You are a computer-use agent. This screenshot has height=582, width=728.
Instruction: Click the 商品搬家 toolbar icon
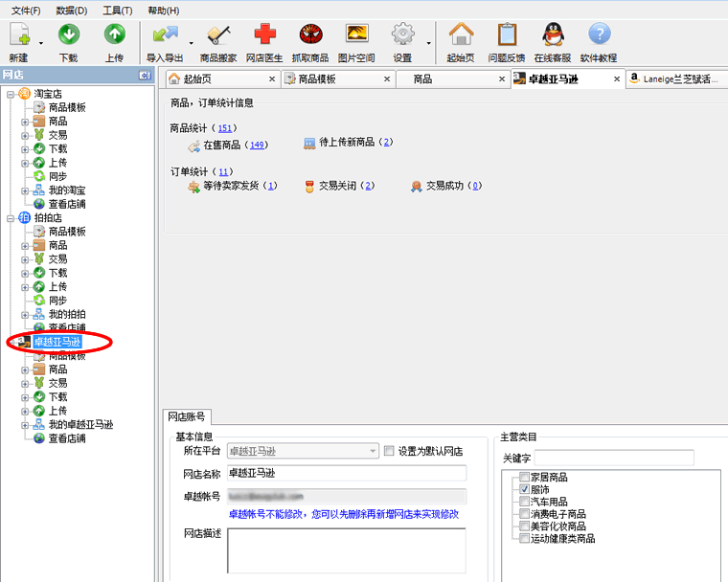(x=218, y=35)
